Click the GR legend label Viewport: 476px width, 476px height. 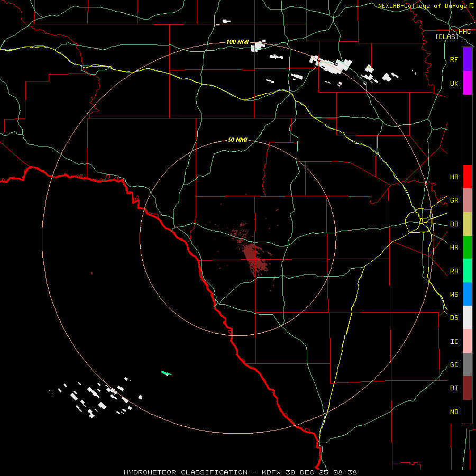(x=454, y=200)
